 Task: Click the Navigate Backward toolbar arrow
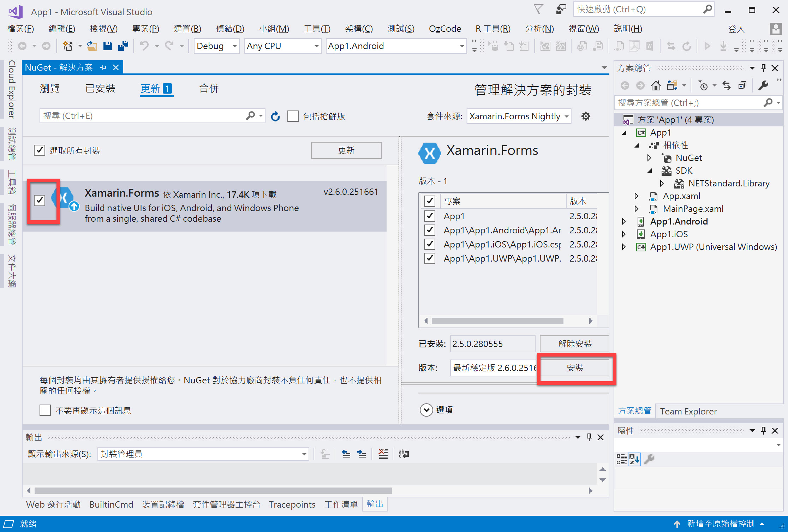click(x=22, y=46)
